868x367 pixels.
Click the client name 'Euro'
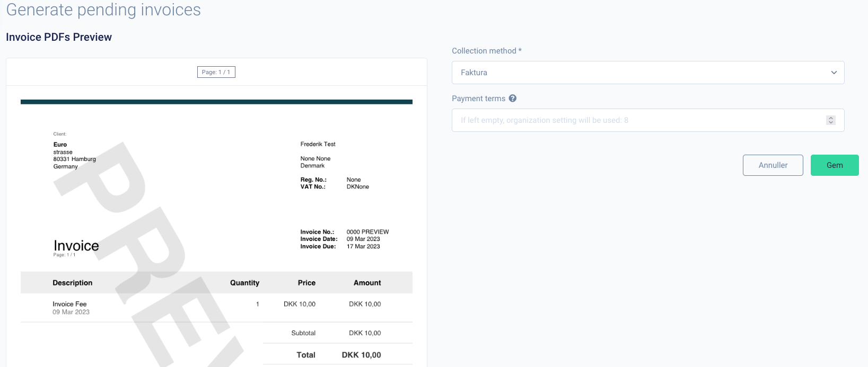pos(60,145)
